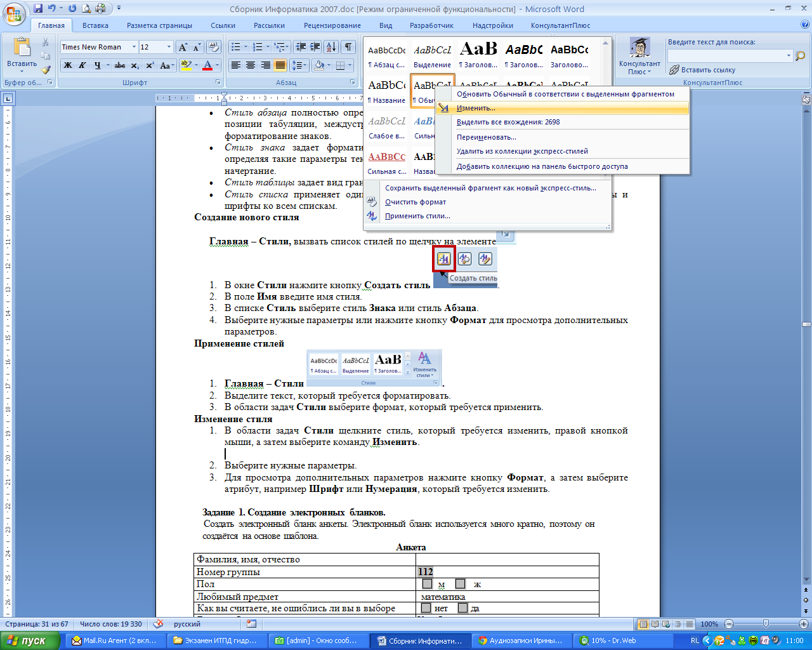Image resolution: width=812 pixels, height=650 pixels.
Task: Expand the numbered list dropdown arrow
Action: coord(268,47)
